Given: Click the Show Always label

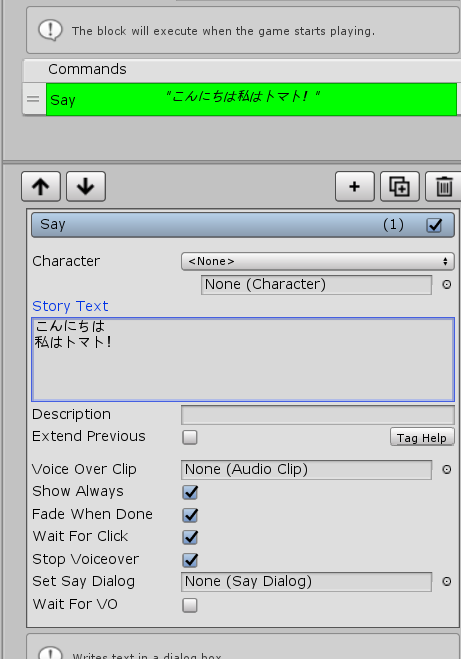Looking at the screenshot, I should pos(78,491).
